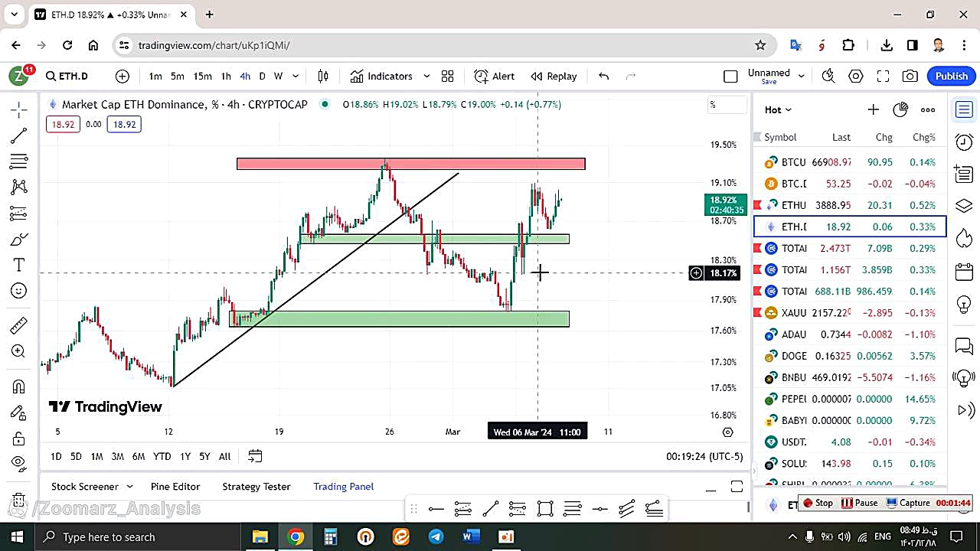Open the emoji icons tool
Screen dimensions: 980x551
point(19,291)
